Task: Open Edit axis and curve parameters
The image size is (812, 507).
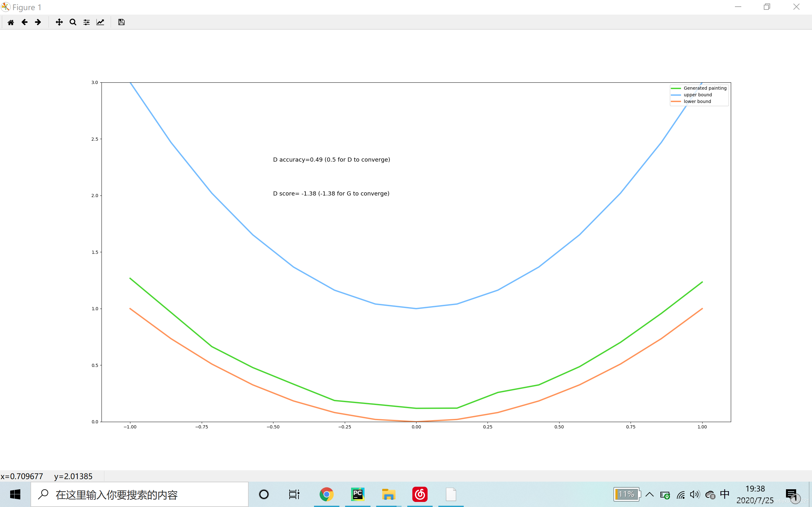Action: click(100, 22)
